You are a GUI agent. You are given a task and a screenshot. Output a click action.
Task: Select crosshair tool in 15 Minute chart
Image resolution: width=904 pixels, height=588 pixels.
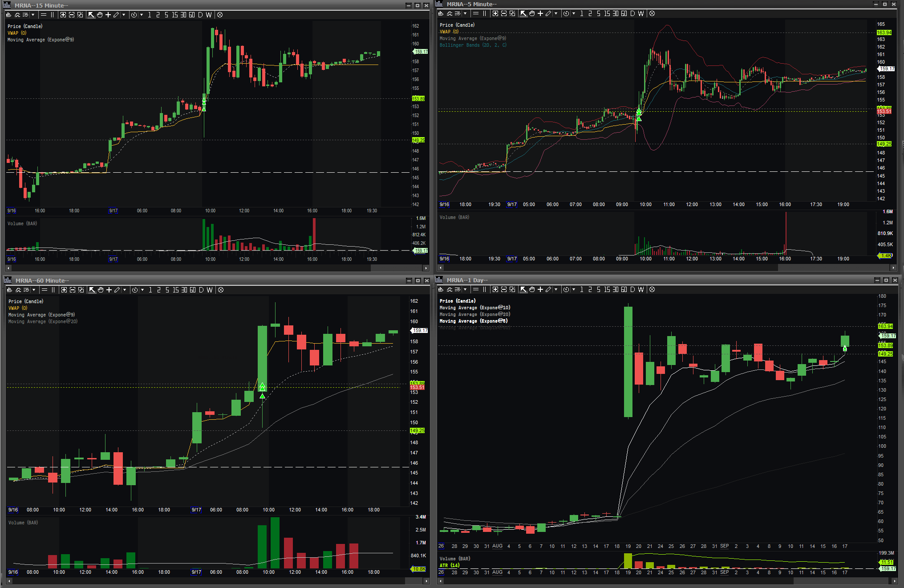pyautogui.click(x=108, y=15)
